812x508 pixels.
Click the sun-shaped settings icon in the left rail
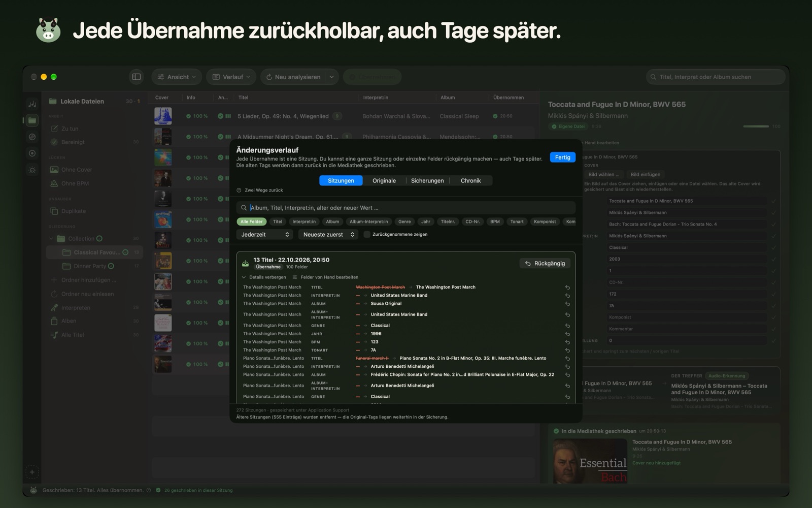coord(32,170)
